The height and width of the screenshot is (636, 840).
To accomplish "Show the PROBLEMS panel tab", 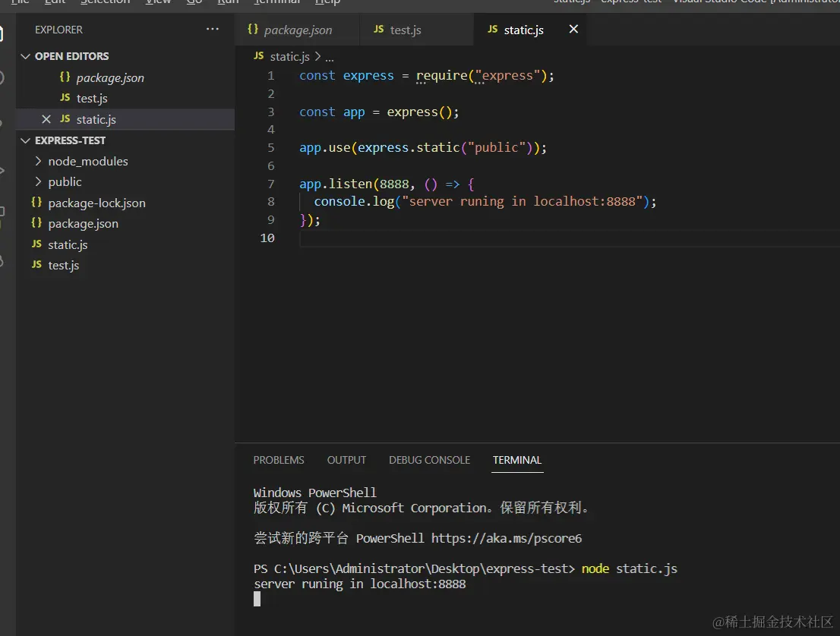I will tap(279, 460).
